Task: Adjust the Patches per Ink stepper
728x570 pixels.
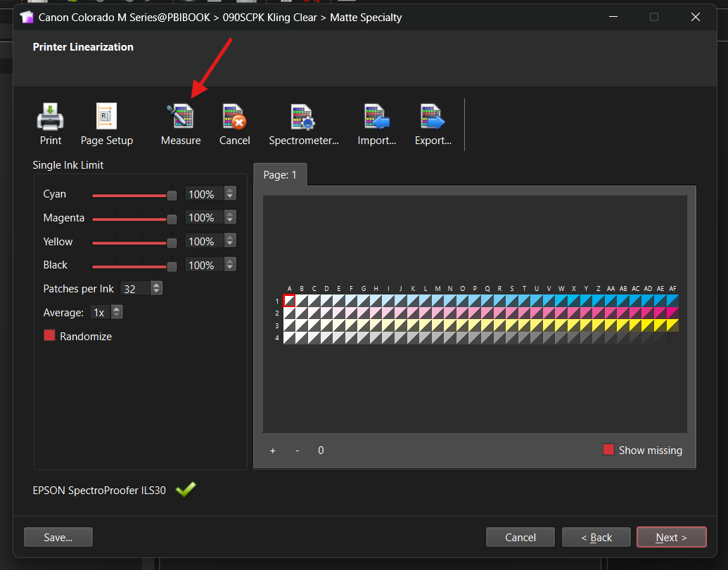Action: pyautogui.click(x=156, y=289)
